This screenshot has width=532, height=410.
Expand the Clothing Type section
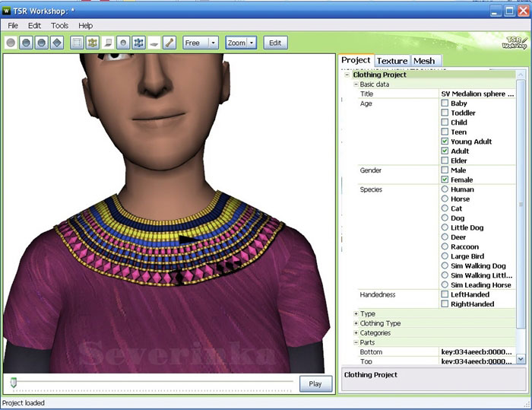(x=356, y=323)
